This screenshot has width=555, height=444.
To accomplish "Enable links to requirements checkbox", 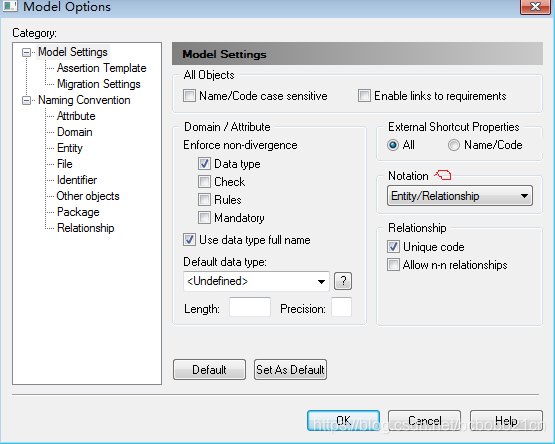I will coord(364,96).
